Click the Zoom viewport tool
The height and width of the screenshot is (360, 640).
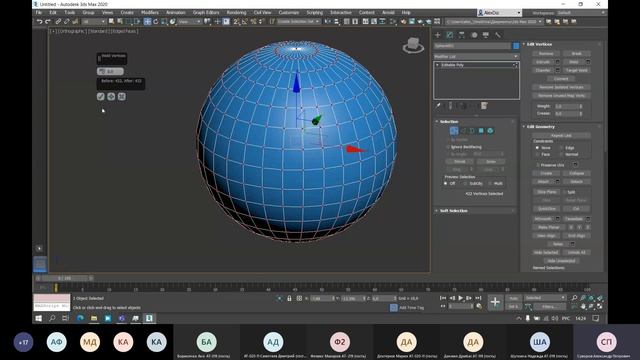574,298
